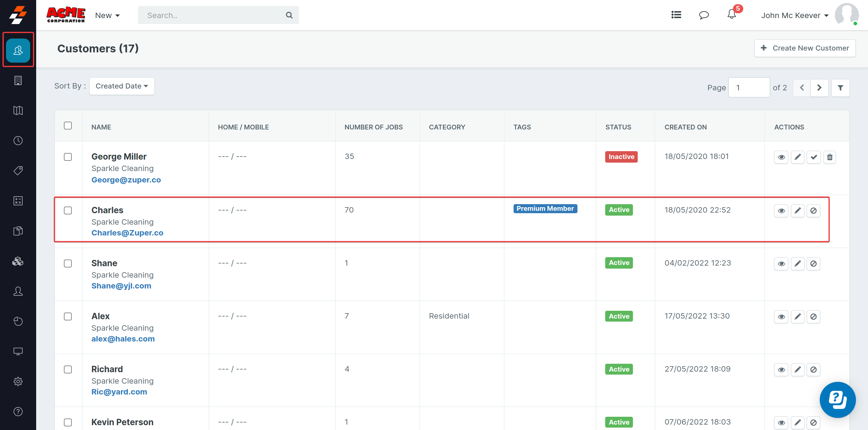The height and width of the screenshot is (430, 868).
Task: Deactivate Shane using the block icon
Action: click(813, 264)
